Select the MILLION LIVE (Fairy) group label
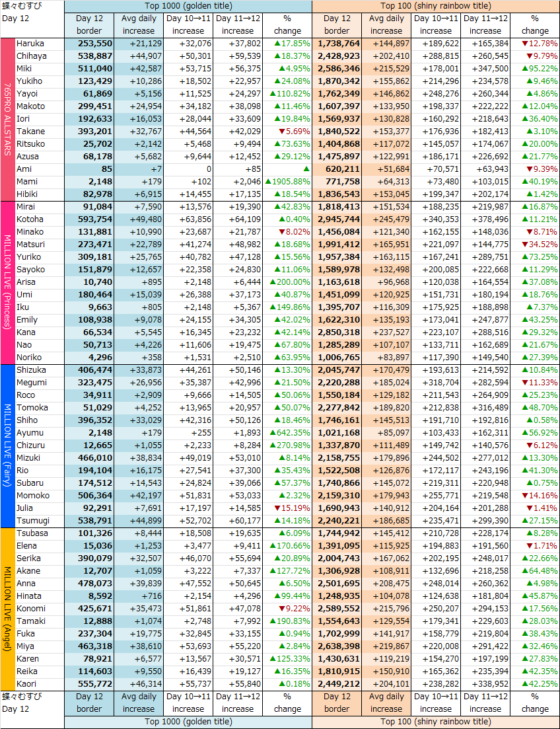The height and width of the screenshot is (729, 560). pyautogui.click(x=7, y=445)
